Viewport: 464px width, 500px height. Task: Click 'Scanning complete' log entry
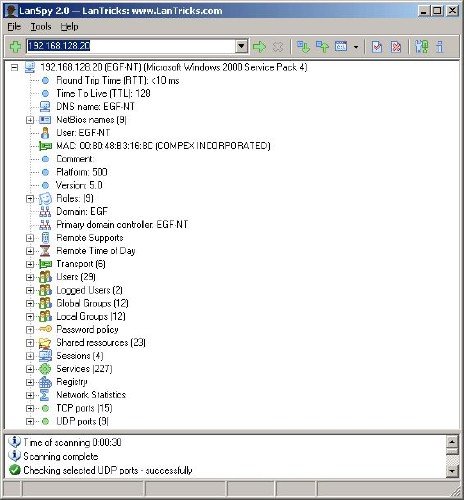coord(61,456)
